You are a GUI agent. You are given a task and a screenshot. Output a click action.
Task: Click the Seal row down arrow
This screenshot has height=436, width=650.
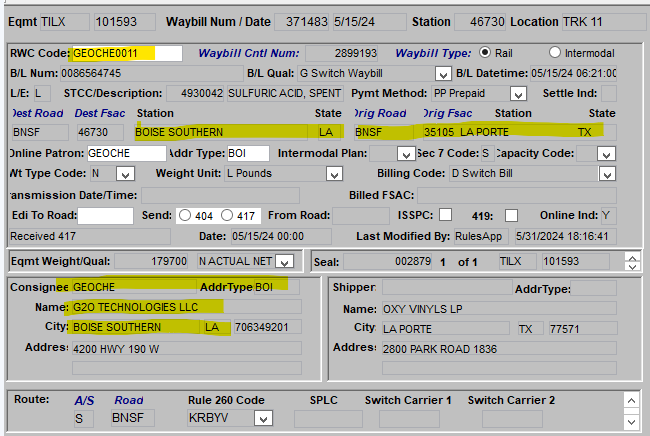point(633,266)
